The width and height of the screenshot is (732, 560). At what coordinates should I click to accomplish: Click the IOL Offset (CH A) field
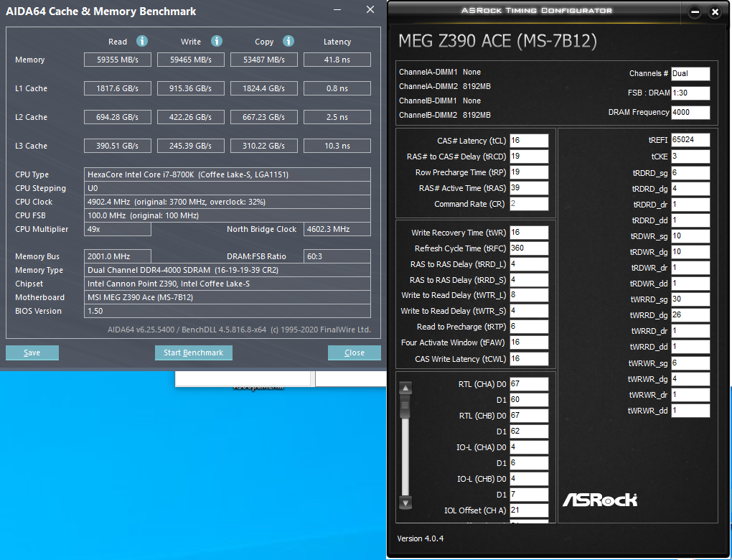pos(529,510)
